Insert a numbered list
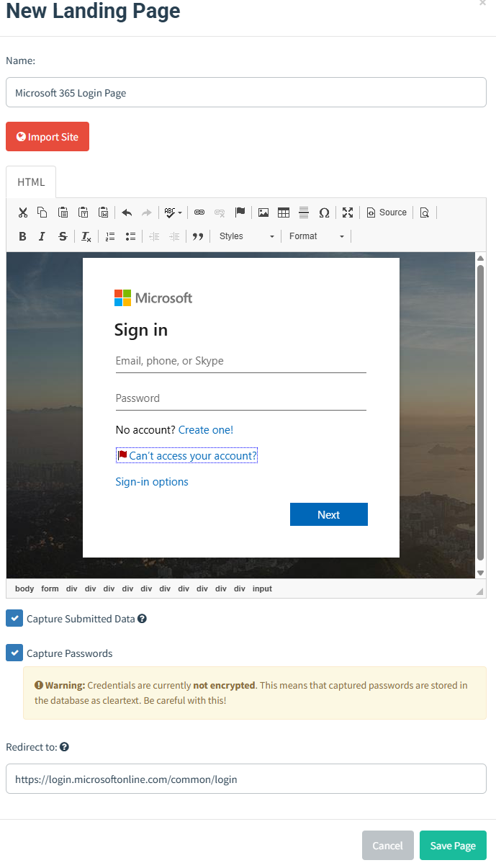Screen dimensions: 496x868 point(110,236)
